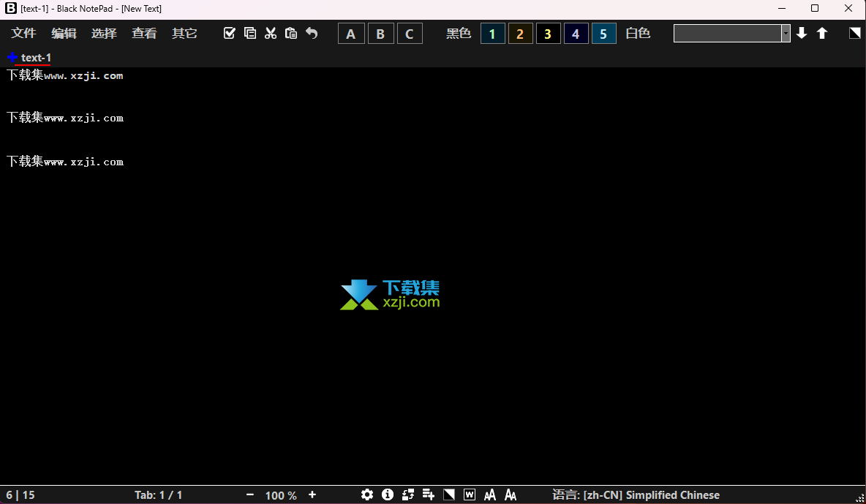This screenshot has width=866, height=504.
Task: Click the swap/replace icon in status bar
Action: pos(408,494)
